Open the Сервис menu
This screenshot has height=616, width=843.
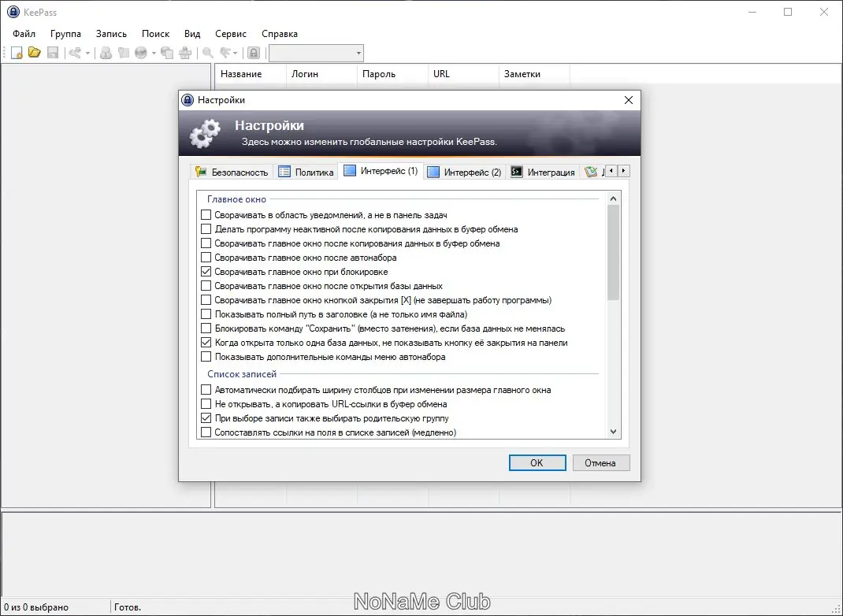coord(231,33)
